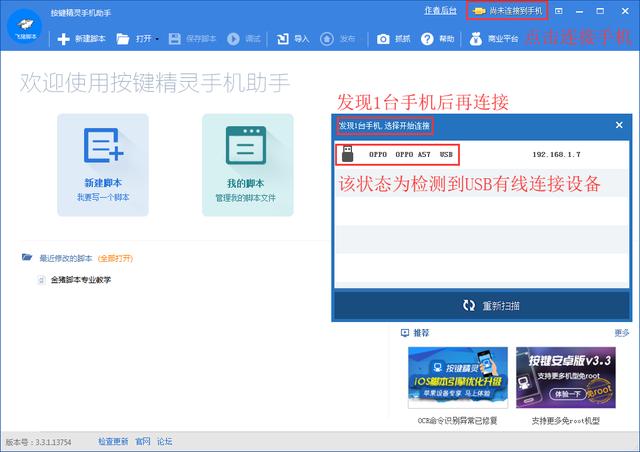Image resolution: width=640 pixels, height=452 pixels.
Task: Click the 尚未连接到手机 connection button
Action: pos(507,11)
